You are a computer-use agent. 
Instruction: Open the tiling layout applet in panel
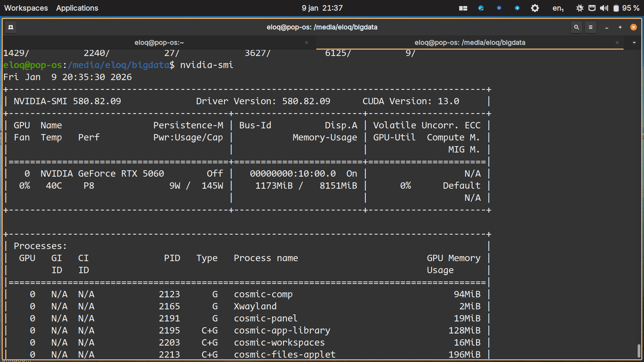point(463,8)
